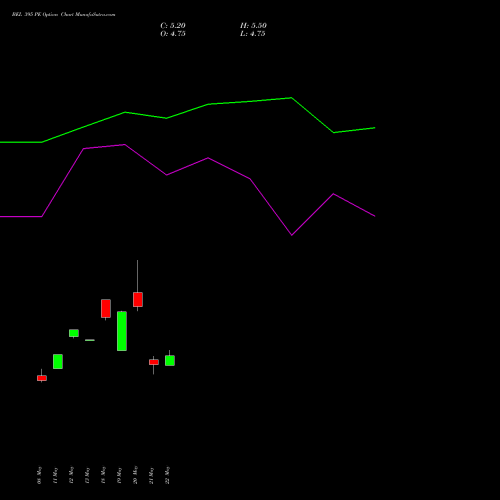Image resolution: width=500 pixels, height=500 pixels.
Task: Select the '19 May' date axis label
Action: pos(119,475)
